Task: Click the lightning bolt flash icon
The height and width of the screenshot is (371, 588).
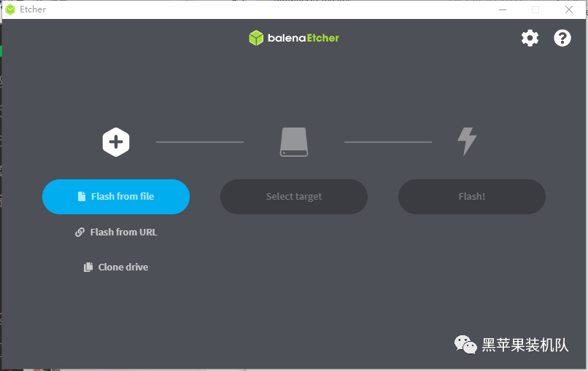Action: point(467,141)
